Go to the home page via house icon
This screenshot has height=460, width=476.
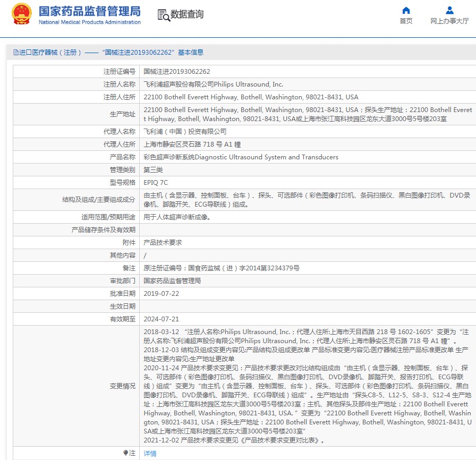tap(406, 11)
